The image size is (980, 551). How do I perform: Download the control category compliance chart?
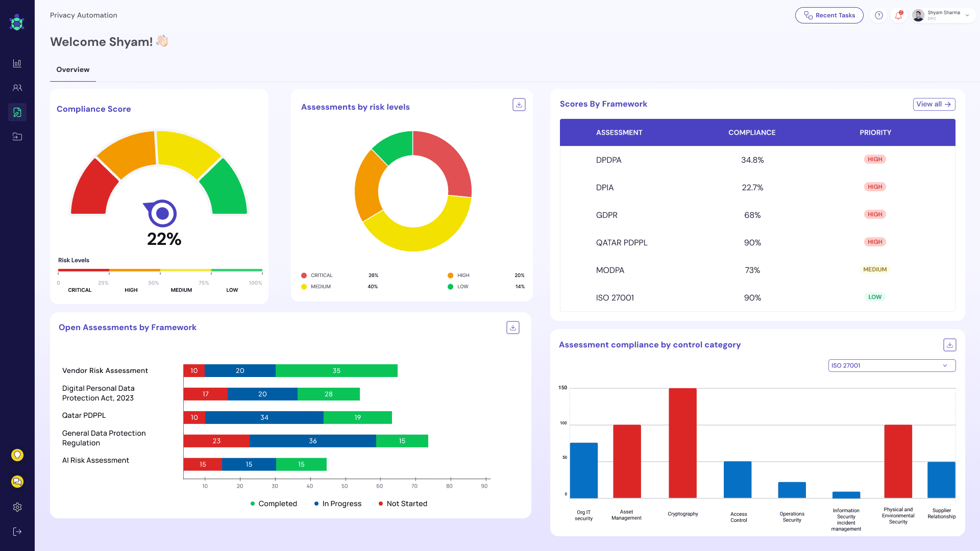tap(949, 345)
